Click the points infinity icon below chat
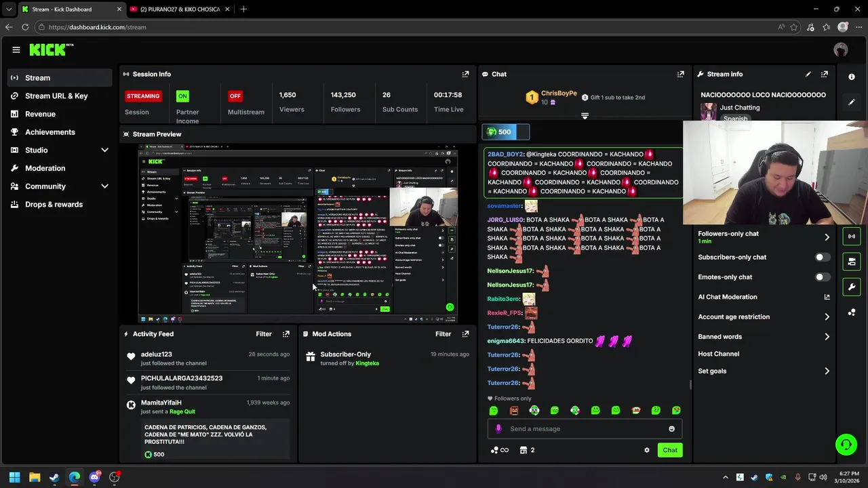Screen dimensions: 868x488 (x=500, y=450)
